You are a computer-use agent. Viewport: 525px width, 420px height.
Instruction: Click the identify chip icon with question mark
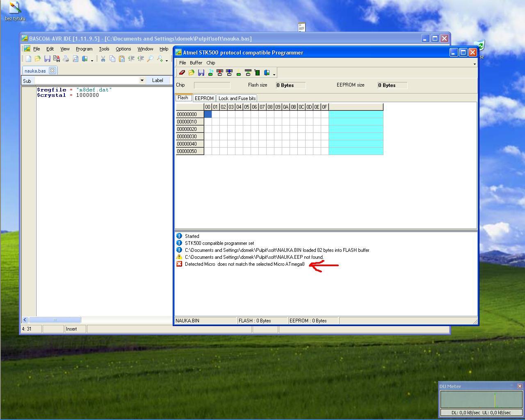click(210, 73)
